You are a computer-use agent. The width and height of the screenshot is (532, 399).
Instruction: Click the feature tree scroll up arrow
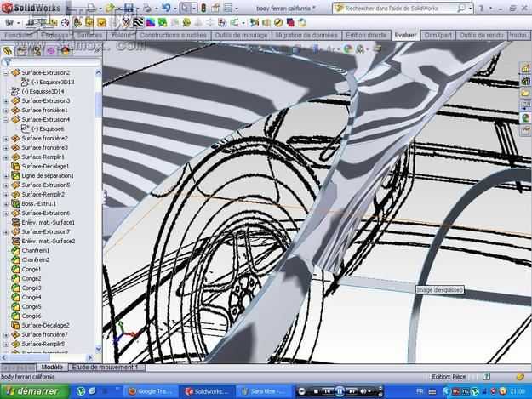pyautogui.click(x=99, y=72)
